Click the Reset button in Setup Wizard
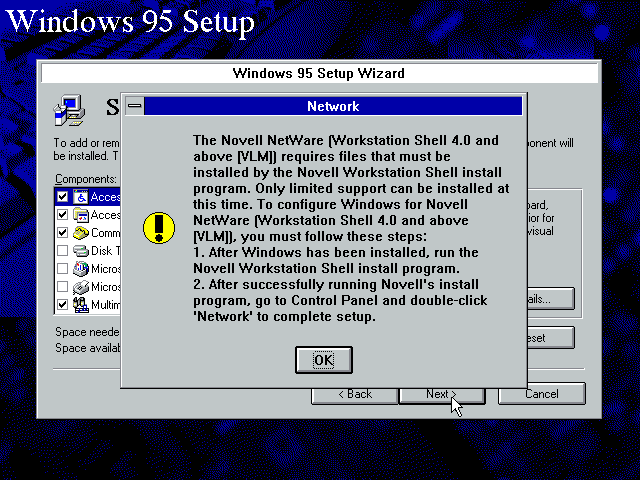Screen dimensions: 640x480 pos(551,338)
